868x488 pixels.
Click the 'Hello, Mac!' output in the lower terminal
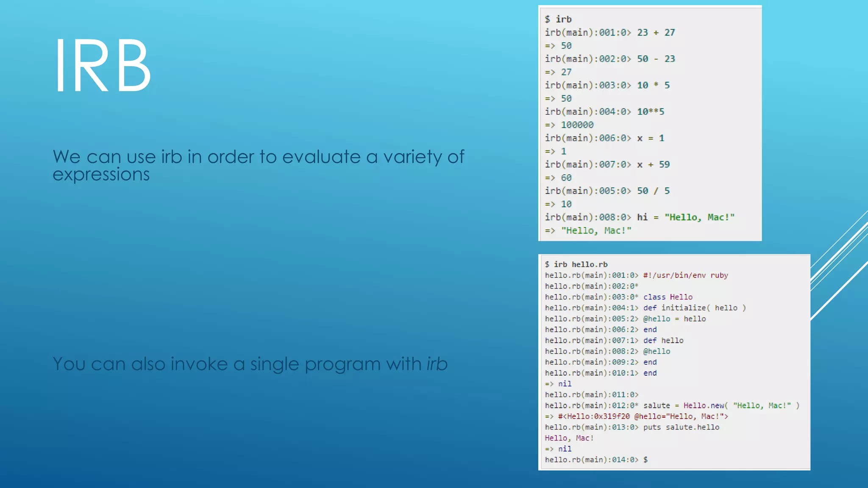tap(569, 438)
